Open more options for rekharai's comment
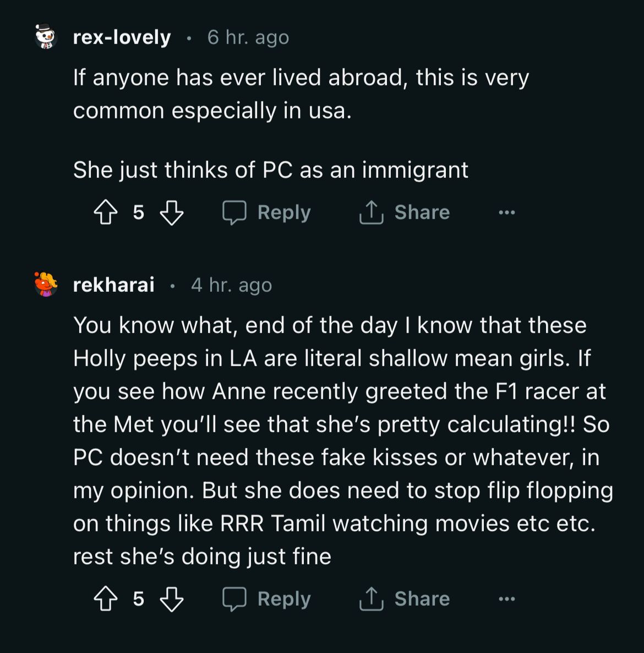 506,599
